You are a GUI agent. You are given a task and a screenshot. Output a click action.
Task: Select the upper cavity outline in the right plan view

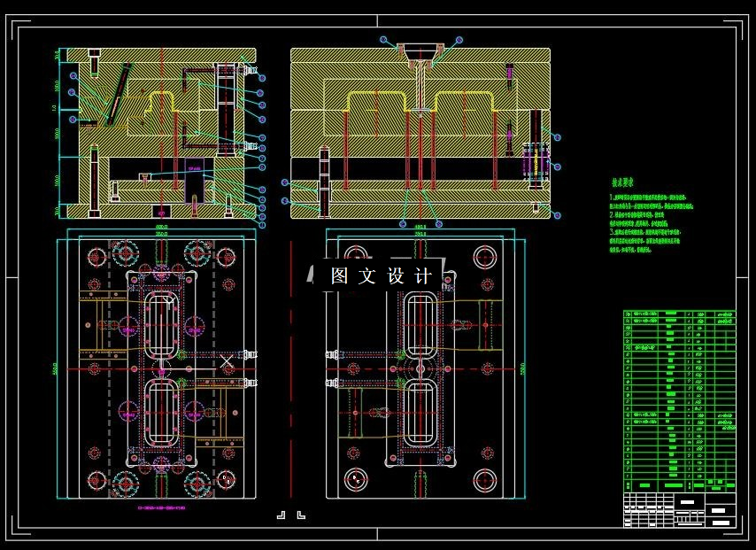pos(420,325)
